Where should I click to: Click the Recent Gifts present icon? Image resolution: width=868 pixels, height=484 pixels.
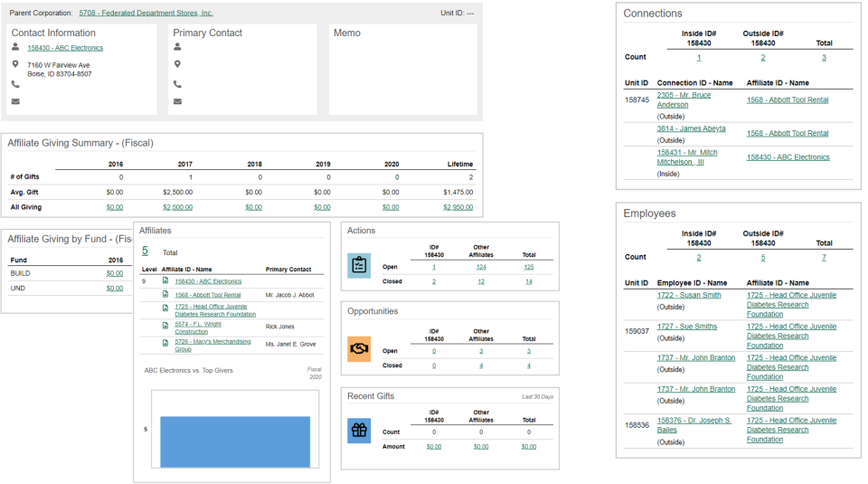(359, 431)
